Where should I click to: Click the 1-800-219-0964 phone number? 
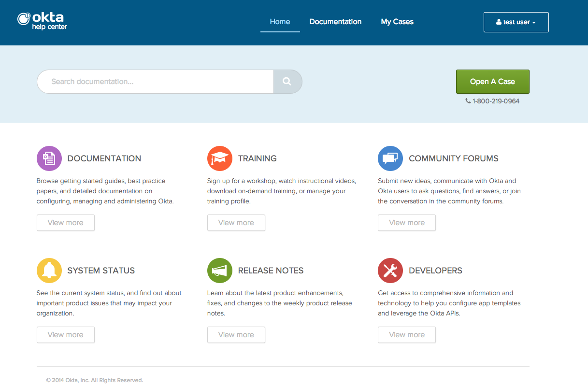(x=496, y=101)
